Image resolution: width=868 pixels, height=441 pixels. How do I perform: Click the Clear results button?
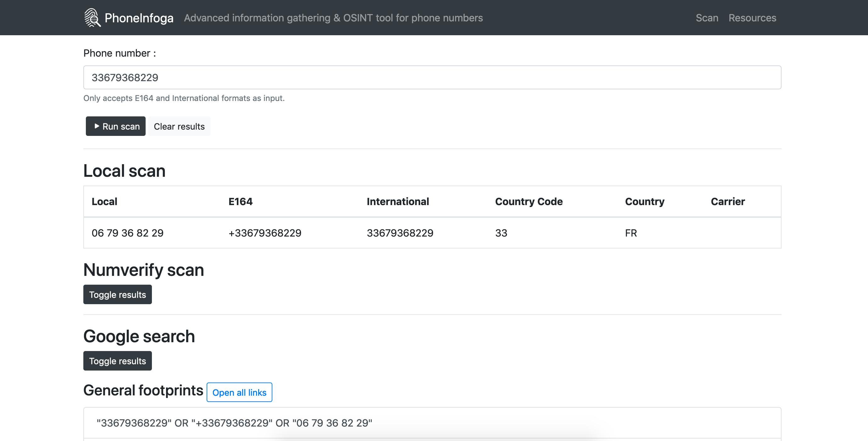pos(179,126)
